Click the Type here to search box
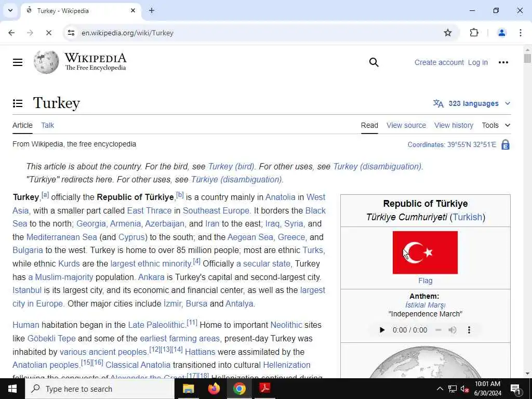Viewport: 532px width, 399px height. (x=100, y=389)
